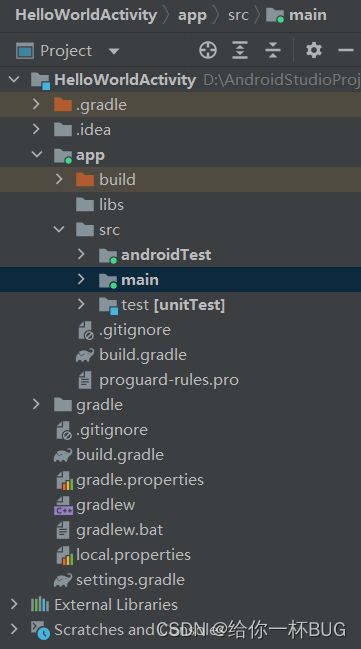Image resolution: width=361 pixels, height=649 pixels.
Task: Expand the androidTest folder chevron
Action: click(x=81, y=254)
